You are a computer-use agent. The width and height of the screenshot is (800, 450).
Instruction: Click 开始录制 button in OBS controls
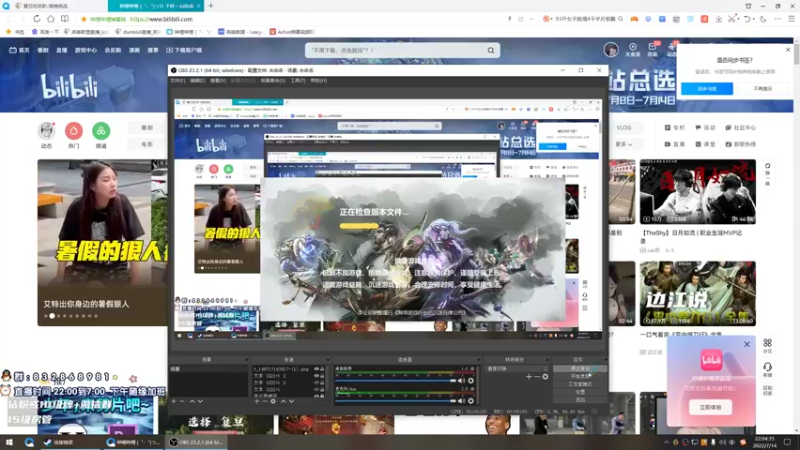coord(580,376)
